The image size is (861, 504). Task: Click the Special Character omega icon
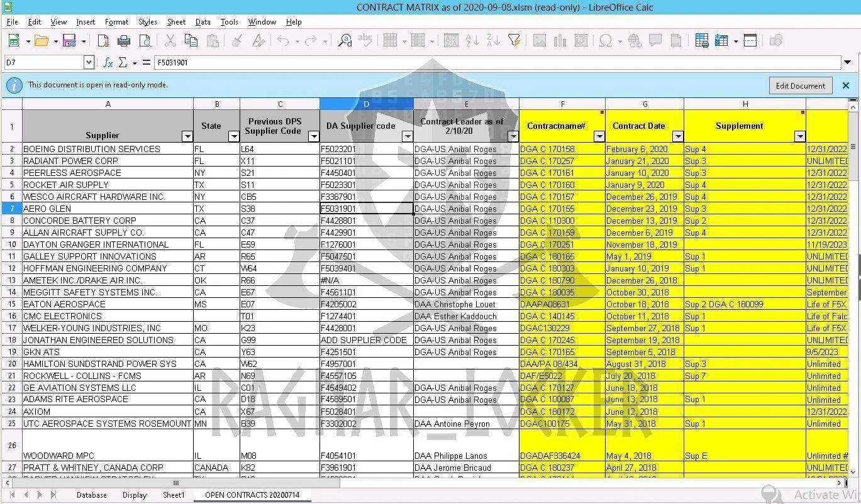(606, 41)
